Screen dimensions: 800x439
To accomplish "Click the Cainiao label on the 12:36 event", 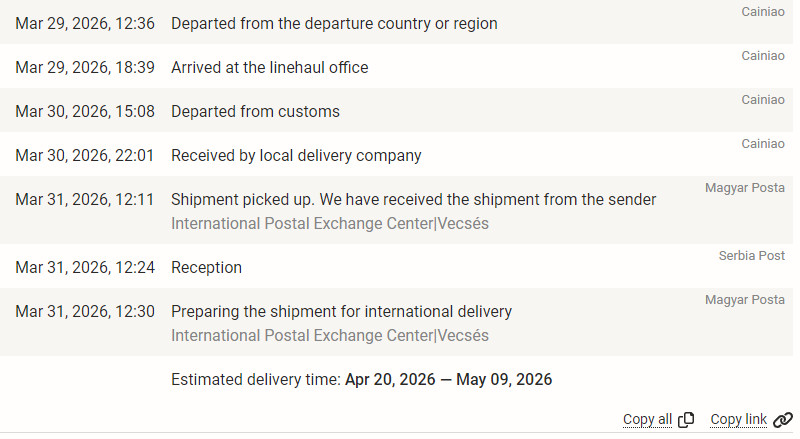I will click(x=763, y=12).
